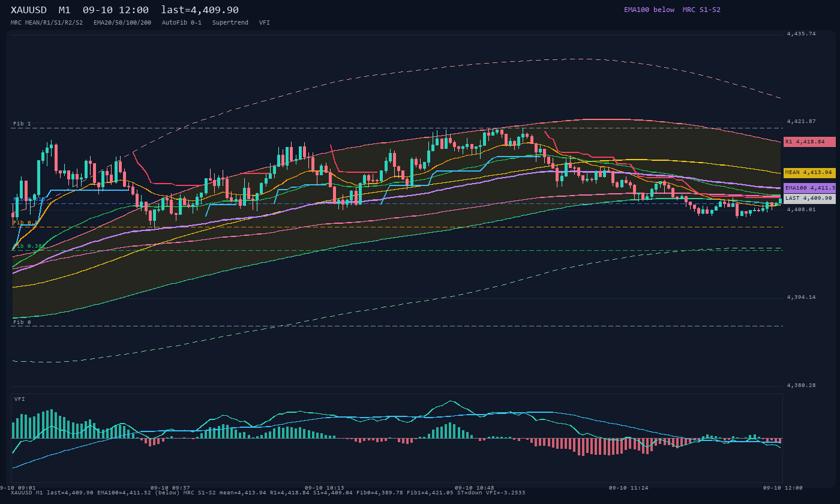Click the VFI entry in the top indicator legend

click(265, 22)
